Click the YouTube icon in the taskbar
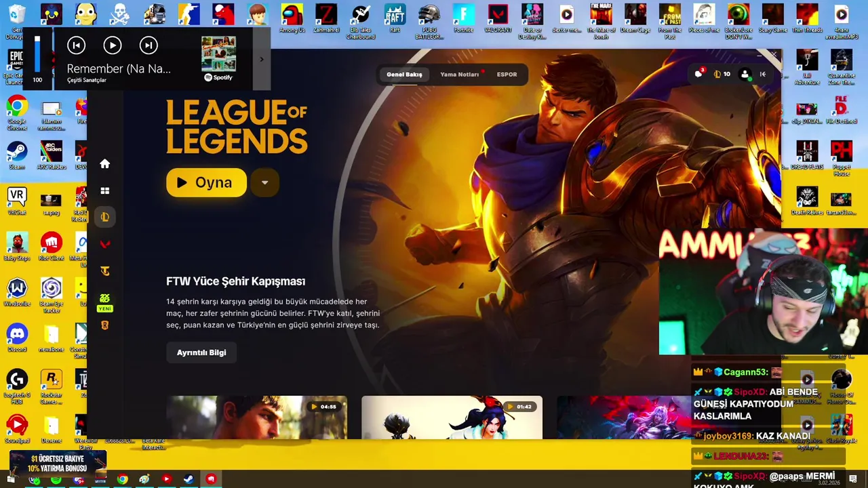868x488 pixels. (166, 479)
